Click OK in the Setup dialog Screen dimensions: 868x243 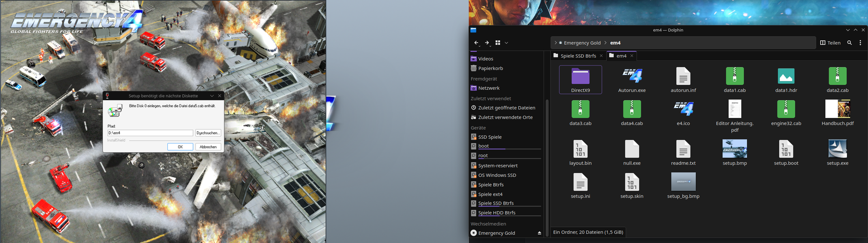tap(180, 147)
